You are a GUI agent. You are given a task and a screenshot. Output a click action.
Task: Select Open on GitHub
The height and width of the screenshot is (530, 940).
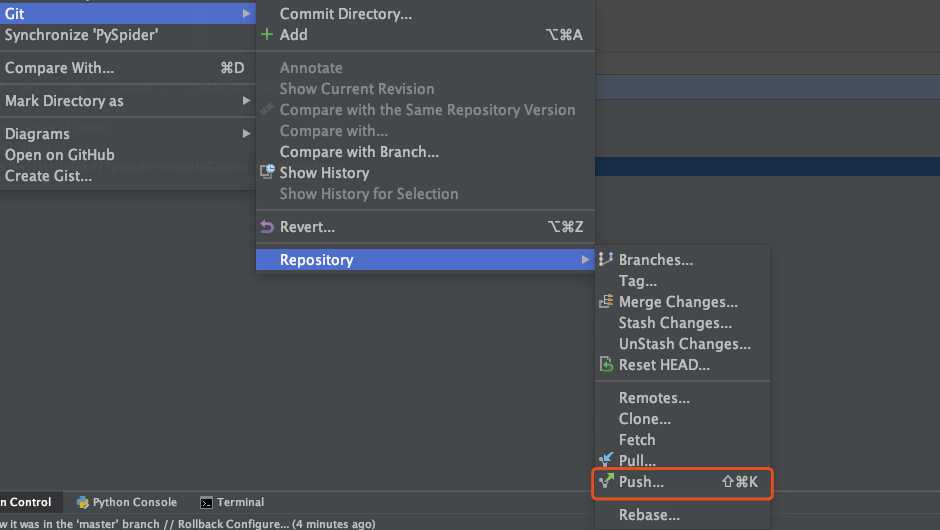59,155
